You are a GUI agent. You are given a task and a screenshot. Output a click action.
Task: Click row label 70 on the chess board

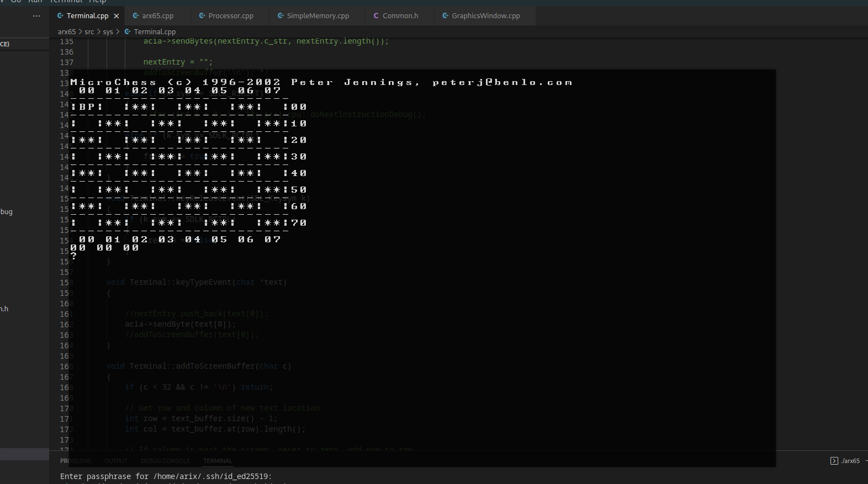tap(299, 223)
